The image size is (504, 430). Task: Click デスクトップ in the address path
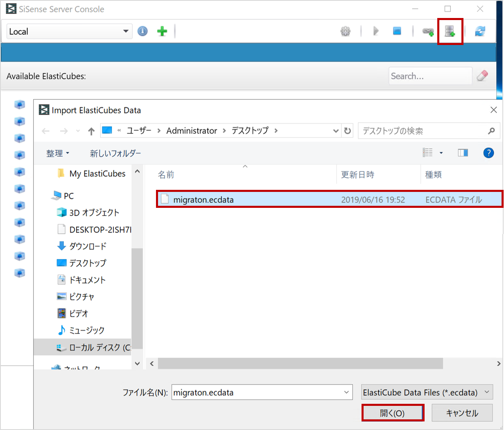tap(250, 131)
